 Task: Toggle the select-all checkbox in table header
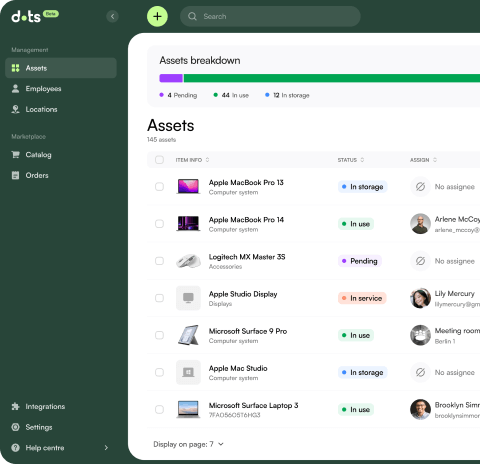[x=159, y=160]
